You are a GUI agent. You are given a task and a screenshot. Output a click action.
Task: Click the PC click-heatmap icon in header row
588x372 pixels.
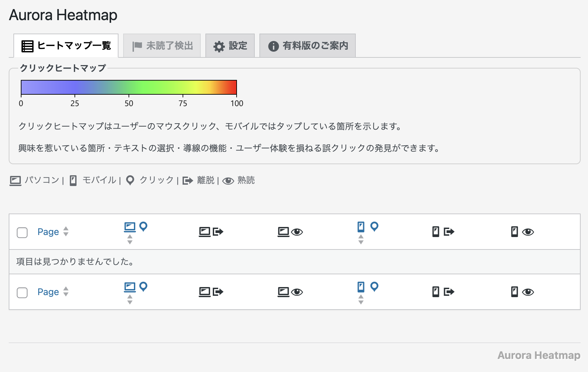[x=136, y=227]
